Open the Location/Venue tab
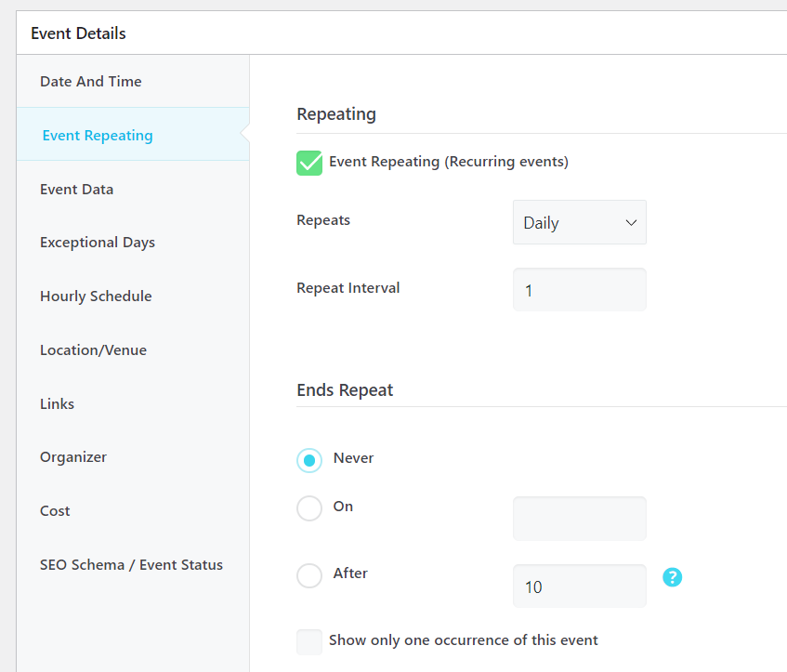The width and height of the screenshot is (787, 672). point(93,350)
